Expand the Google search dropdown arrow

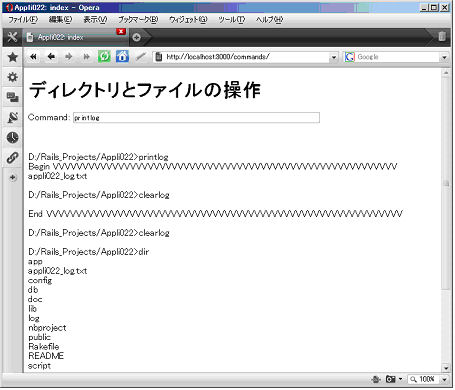click(444, 57)
